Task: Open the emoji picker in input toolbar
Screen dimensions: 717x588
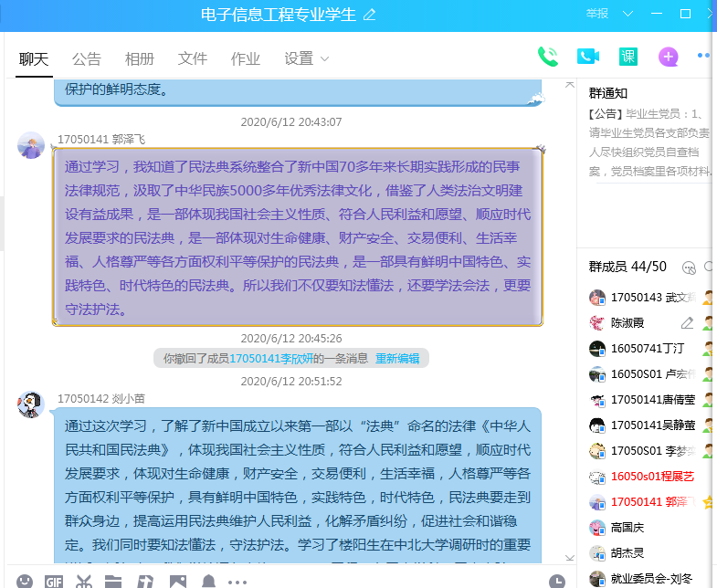Action: [26, 582]
